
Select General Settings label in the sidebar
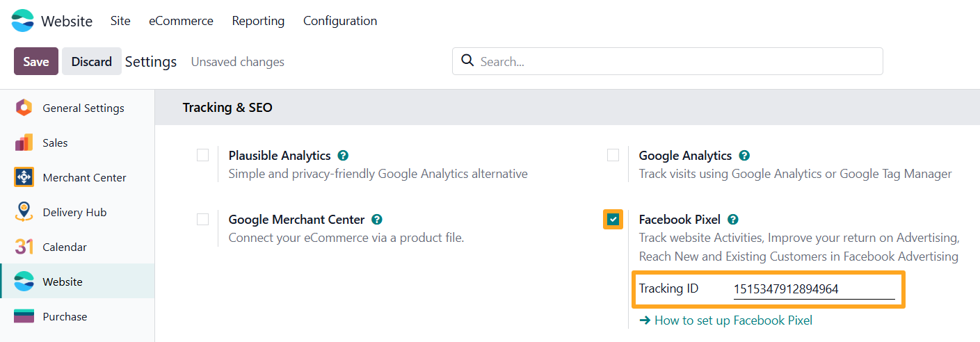[x=83, y=108]
